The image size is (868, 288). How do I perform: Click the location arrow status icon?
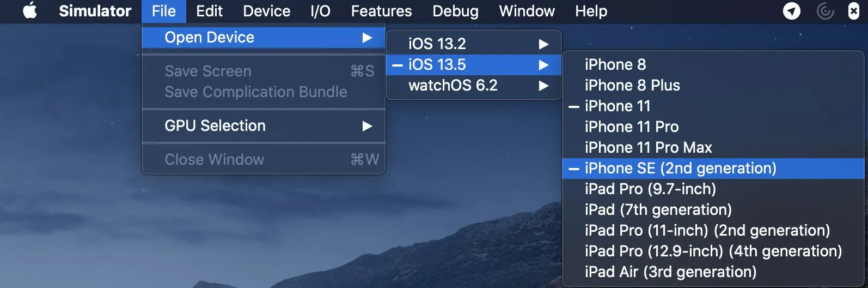pos(792,11)
